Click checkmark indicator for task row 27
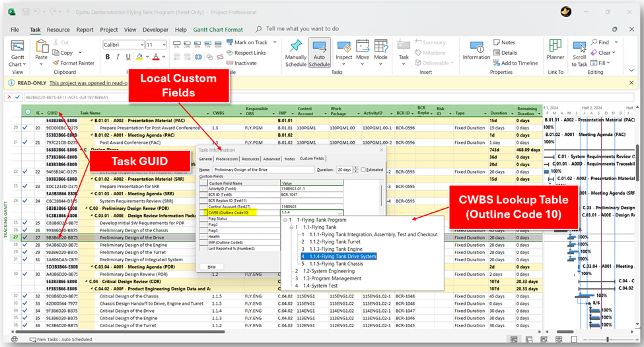Image resolution: width=644 pixels, height=347 pixels. (x=25, y=237)
